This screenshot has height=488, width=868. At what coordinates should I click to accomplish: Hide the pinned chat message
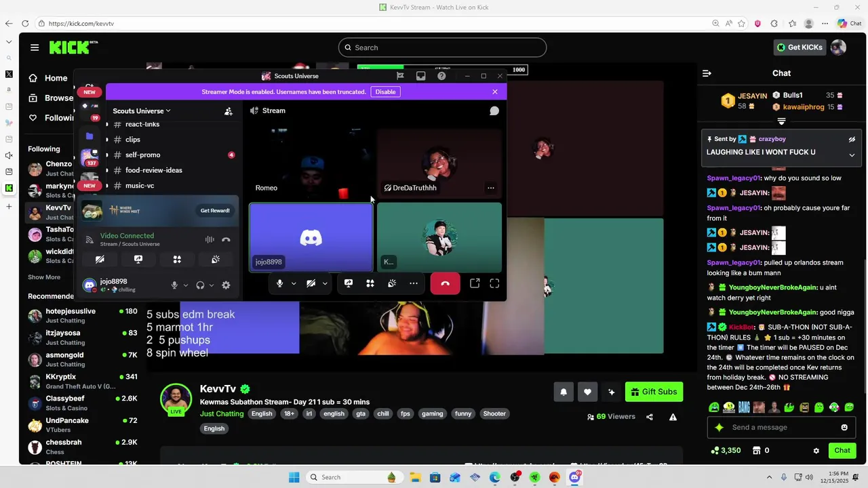[x=852, y=139]
